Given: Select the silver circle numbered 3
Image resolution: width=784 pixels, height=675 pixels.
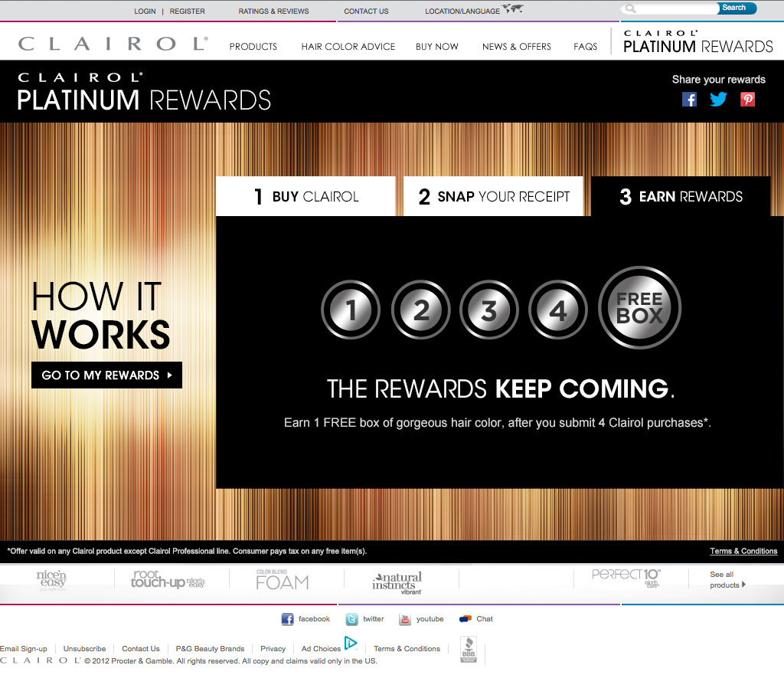Looking at the screenshot, I should (x=489, y=310).
